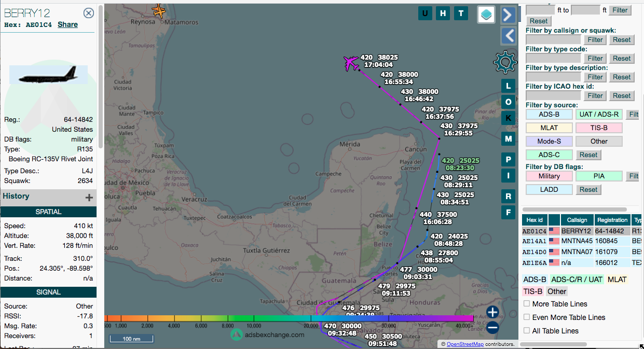Viewport: 644px width, 349px height.
Task: Toggle the ADS-C source filter
Action: pyautogui.click(x=549, y=155)
